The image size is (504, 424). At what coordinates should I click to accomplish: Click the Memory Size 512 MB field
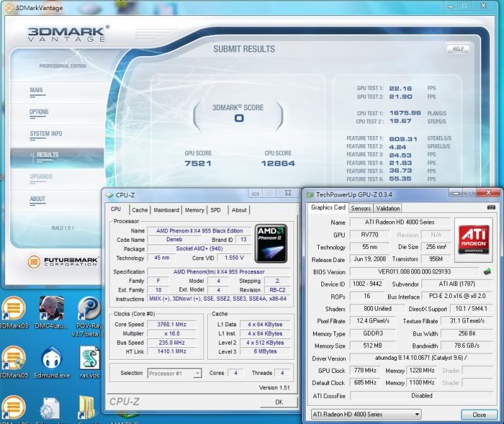[x=372, y=346]
